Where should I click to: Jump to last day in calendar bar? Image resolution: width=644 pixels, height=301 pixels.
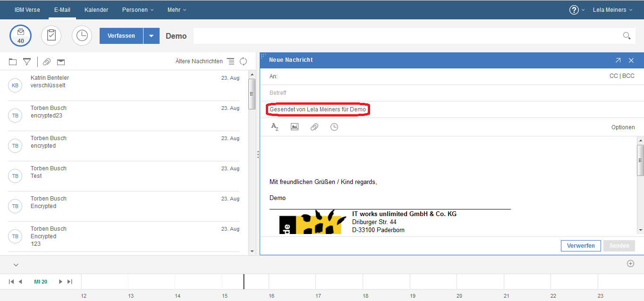(70, 282)
